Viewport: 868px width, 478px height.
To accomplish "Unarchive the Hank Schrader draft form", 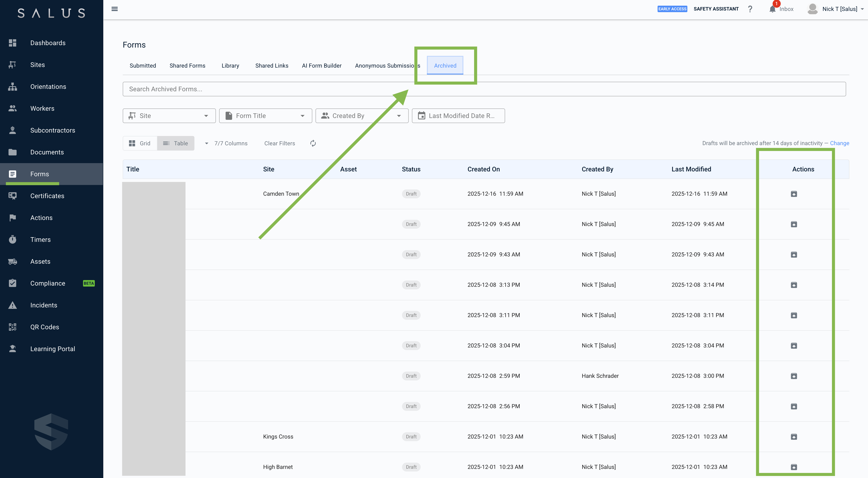I will coord(793,376).
